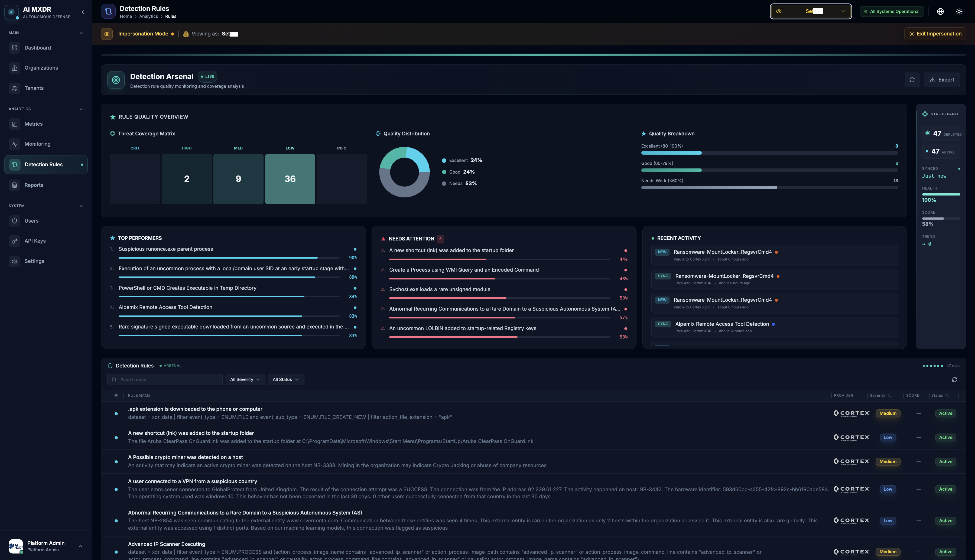Click the Export button
975x560 pixels.
click(x=942, y=80)
